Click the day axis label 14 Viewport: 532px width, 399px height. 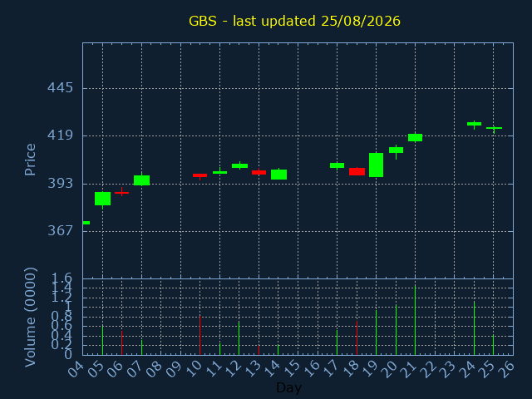tap(271, 369)
